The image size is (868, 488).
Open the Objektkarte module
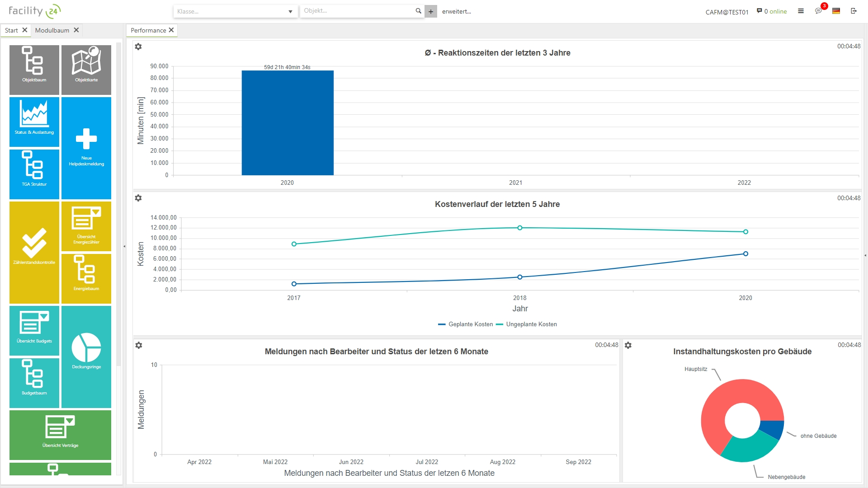(x=86, y=70)
